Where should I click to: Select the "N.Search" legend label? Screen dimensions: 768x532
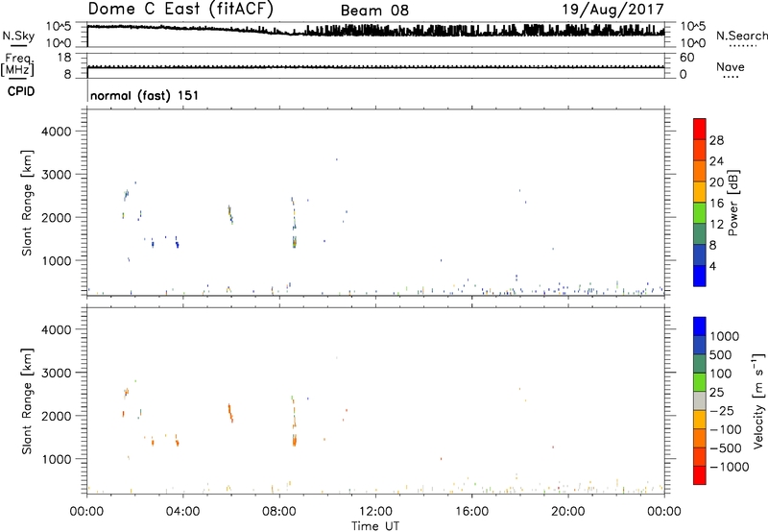(741, 36)
